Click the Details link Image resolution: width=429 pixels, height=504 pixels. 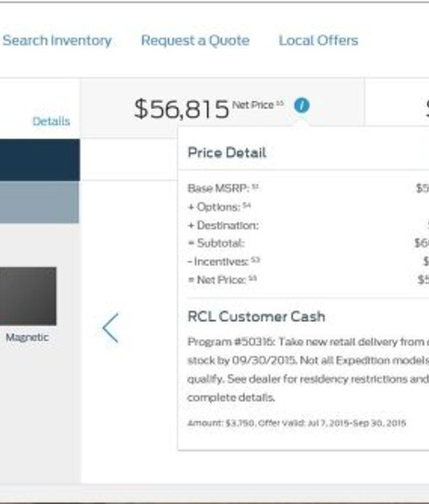tap(51, 121)
